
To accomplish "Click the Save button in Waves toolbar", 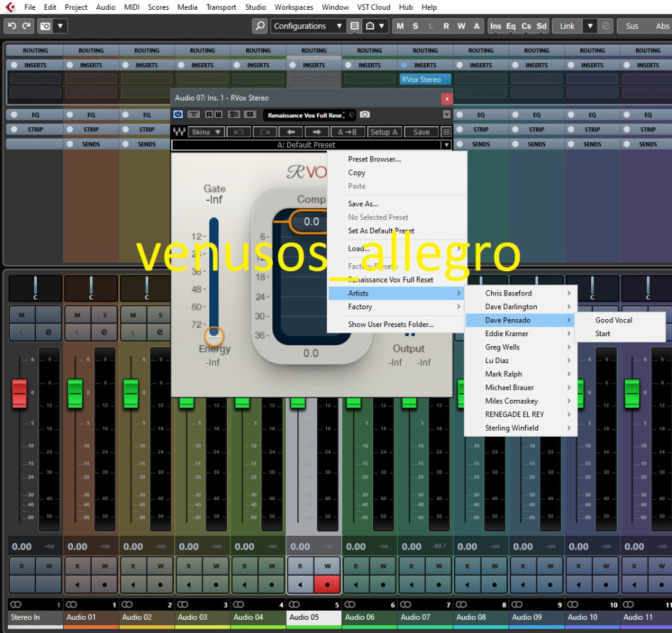I will [x=421, y=132].
